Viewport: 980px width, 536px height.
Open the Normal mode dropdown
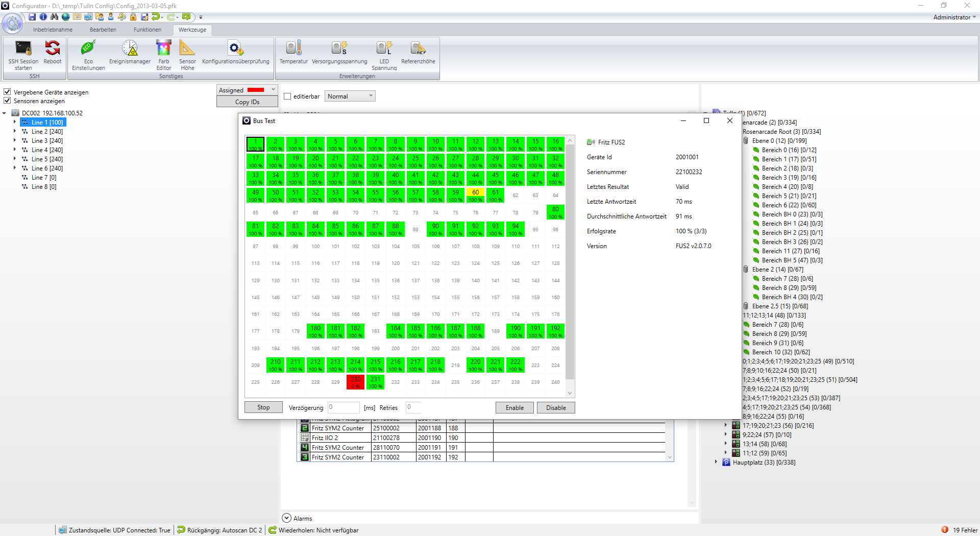[350, 96]
